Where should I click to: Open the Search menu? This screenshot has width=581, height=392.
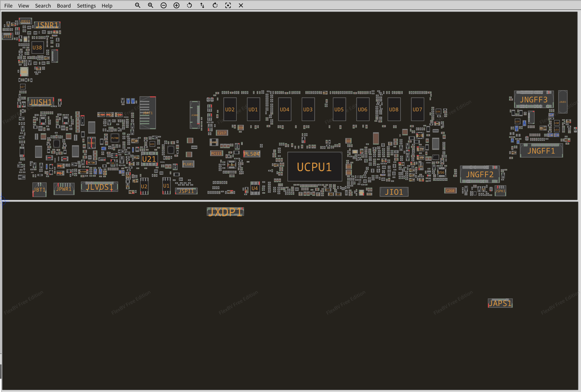[43, 6]
